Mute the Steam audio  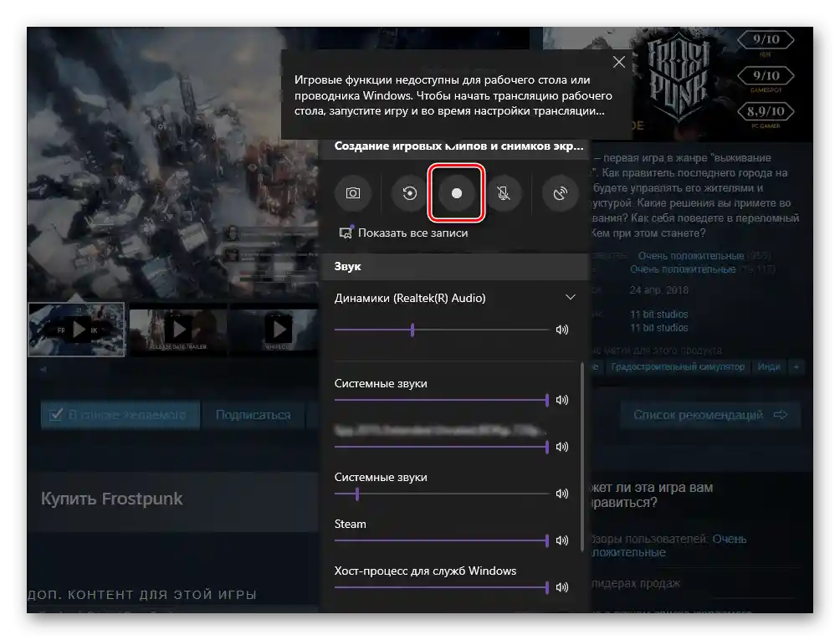(x=562, y=540)
